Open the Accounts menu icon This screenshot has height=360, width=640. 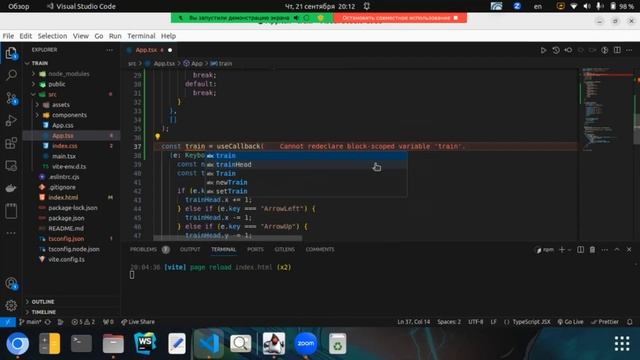click(x=11, y=283)
